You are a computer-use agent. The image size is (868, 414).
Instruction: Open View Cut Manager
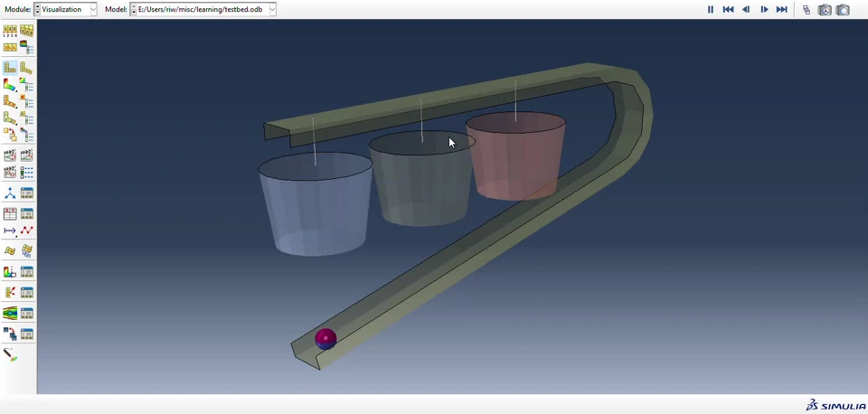click(x=26, y=272)
